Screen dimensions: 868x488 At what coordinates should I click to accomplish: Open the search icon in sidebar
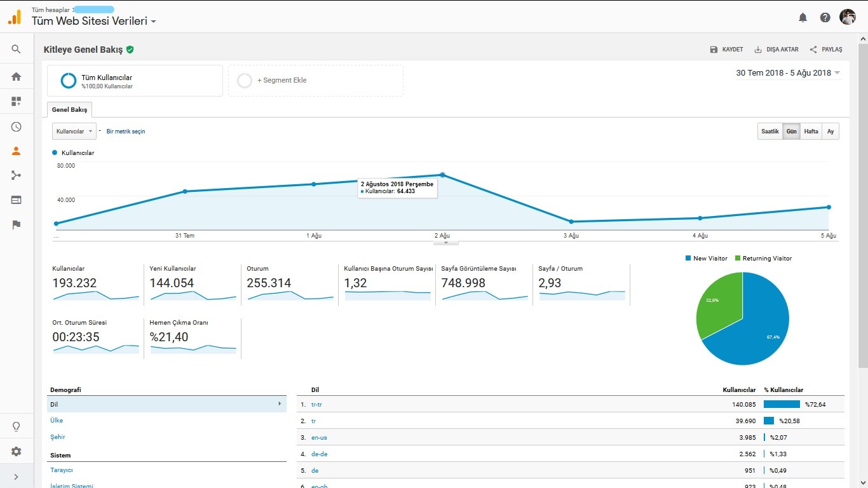point(16,49)
